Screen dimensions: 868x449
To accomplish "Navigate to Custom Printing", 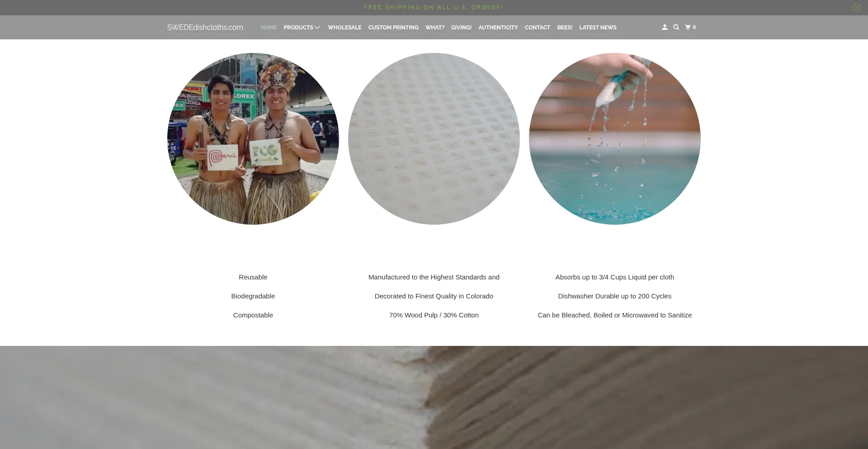I will click(393, 28).
